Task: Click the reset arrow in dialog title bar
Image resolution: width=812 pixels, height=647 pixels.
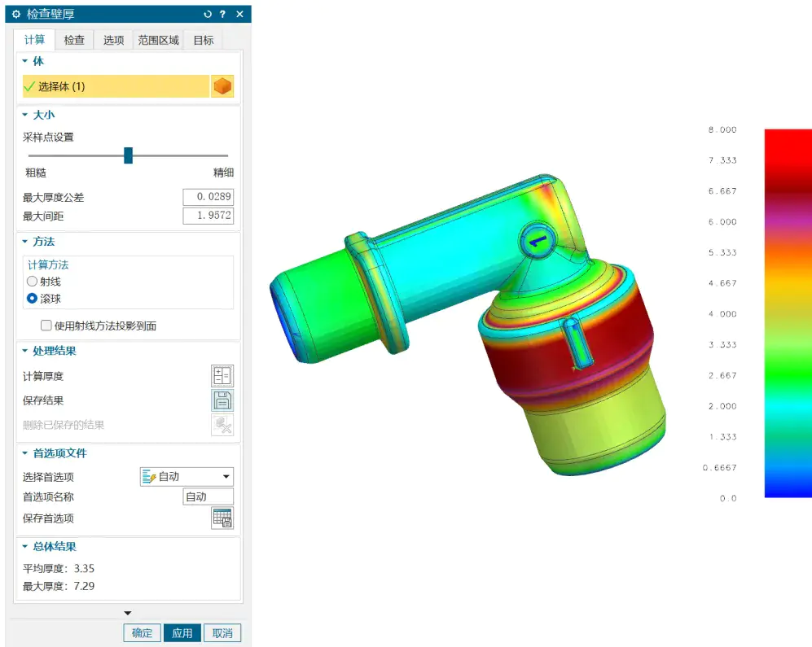Action: (208, 14)
